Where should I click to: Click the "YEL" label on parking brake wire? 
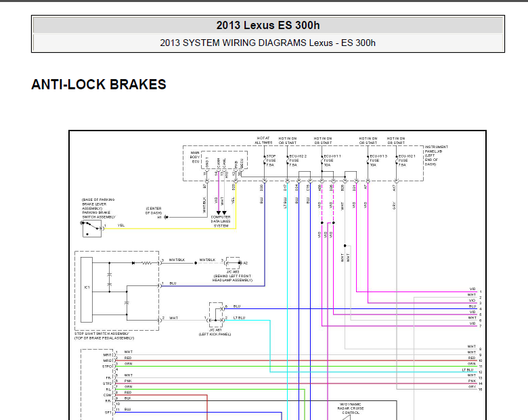click(121, 225)
